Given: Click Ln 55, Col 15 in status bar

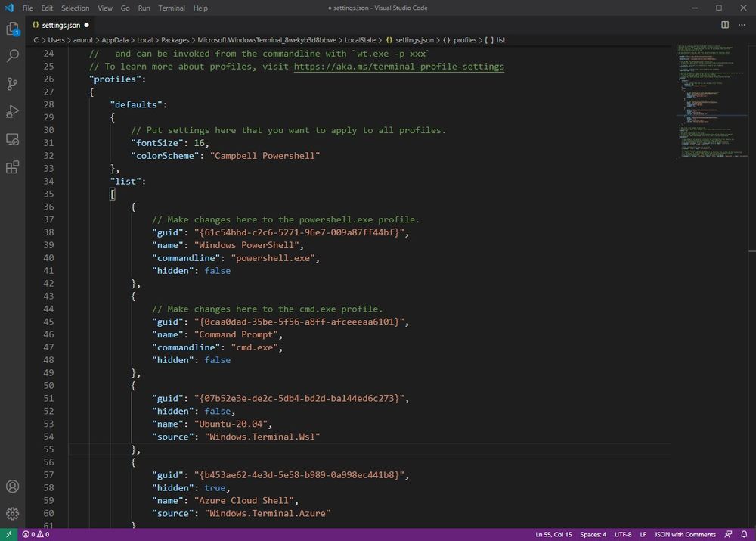Looking at the screenshot, I should pos(553,534).
